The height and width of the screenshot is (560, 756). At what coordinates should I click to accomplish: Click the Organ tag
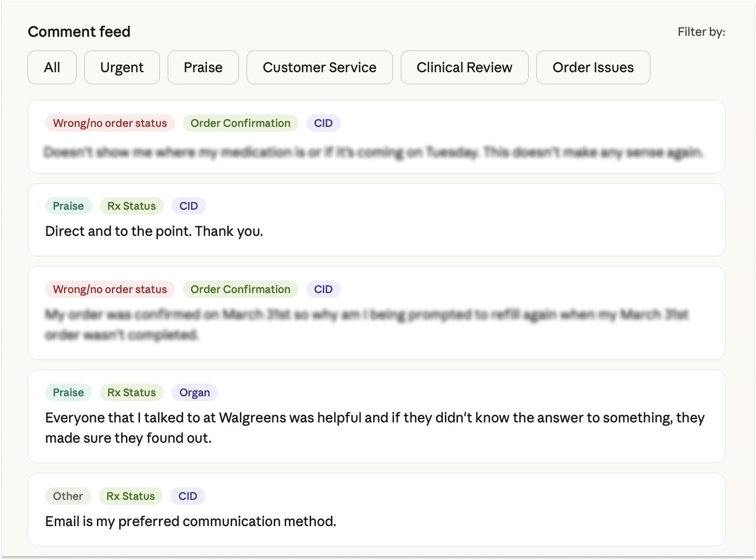(194, 392)
